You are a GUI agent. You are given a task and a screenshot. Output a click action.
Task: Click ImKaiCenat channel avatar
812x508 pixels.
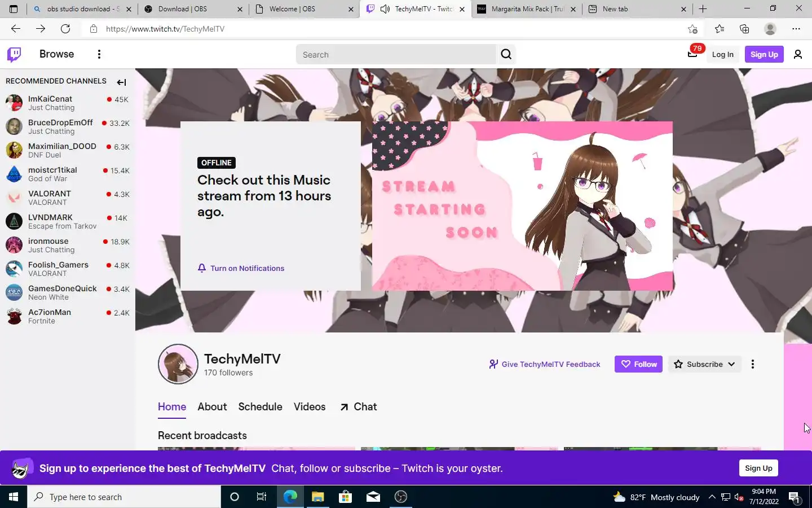click(x=14, y=103)
